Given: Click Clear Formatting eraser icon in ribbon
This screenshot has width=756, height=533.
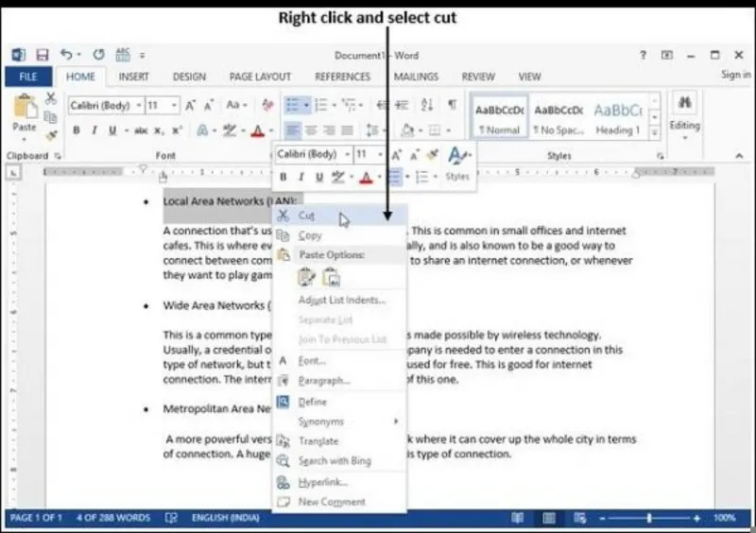Looking at the screenshot, I should [x=267, y=105].
